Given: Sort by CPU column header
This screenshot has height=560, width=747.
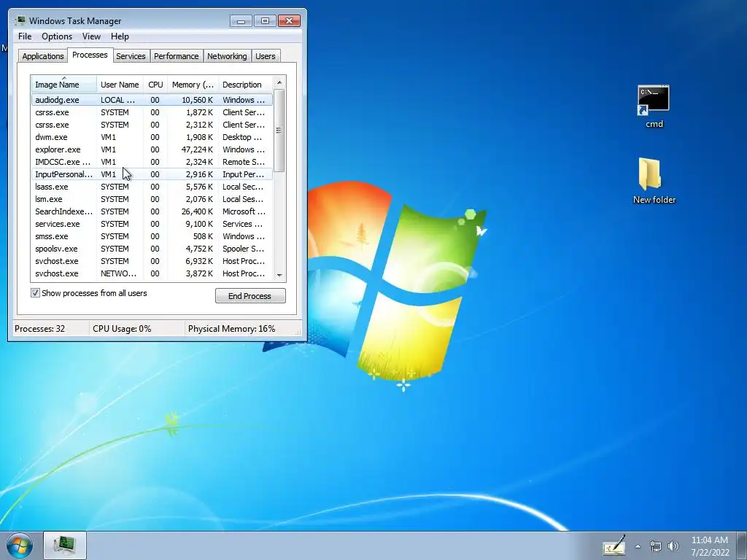Looking at the screenshot, I should [x=155, y=84].
